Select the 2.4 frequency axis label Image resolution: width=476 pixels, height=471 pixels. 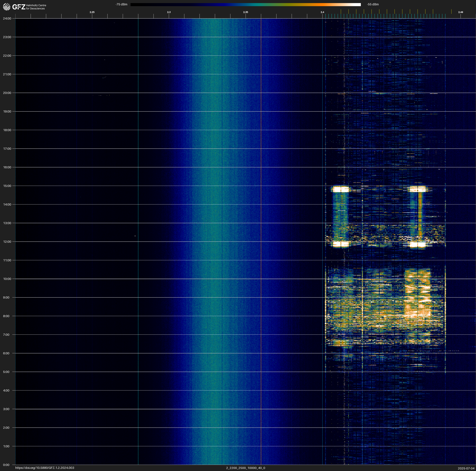point(322,12)
